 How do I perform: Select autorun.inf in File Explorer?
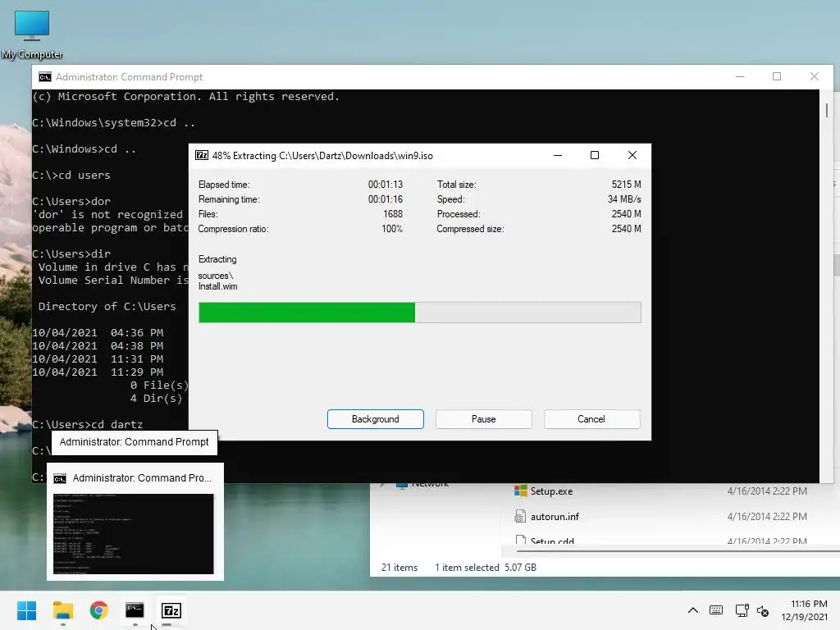[x=555, y=517]
